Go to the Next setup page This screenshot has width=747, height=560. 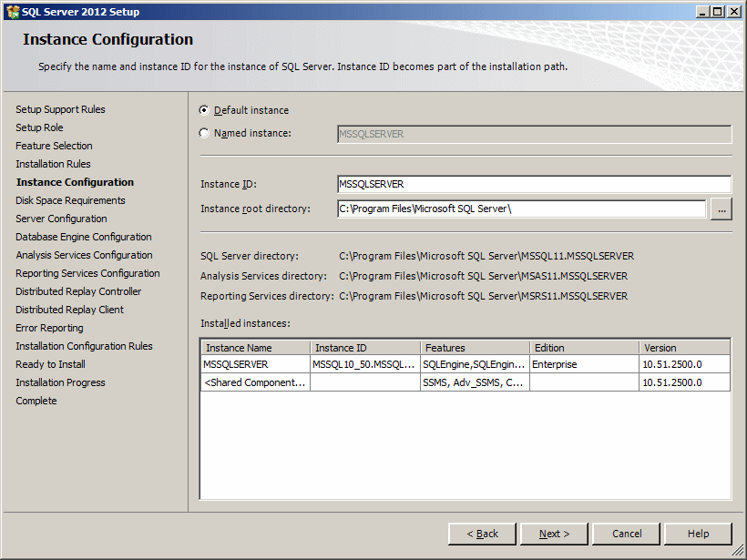click(554, 534)
